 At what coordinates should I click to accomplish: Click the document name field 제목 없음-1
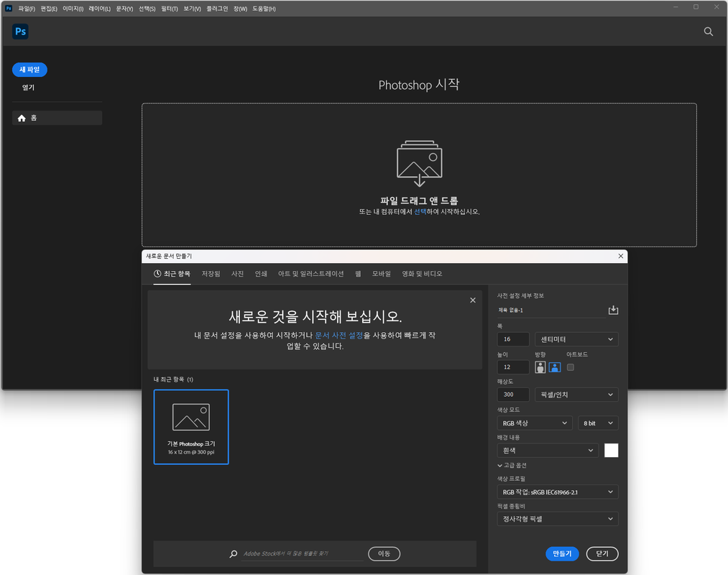550,310
